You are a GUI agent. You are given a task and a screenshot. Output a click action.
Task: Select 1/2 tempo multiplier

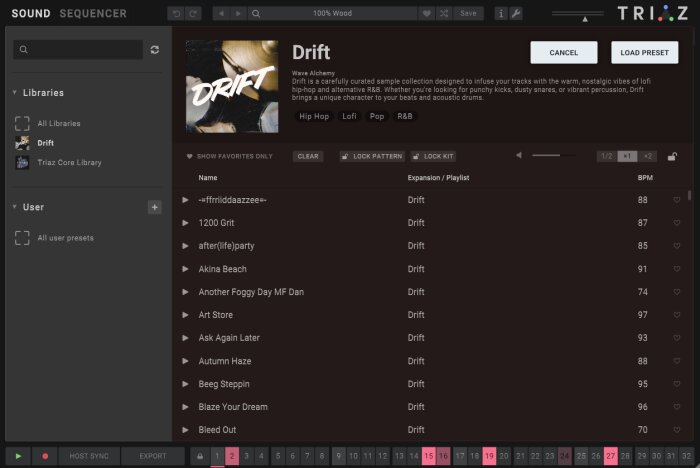coord(607,156)
